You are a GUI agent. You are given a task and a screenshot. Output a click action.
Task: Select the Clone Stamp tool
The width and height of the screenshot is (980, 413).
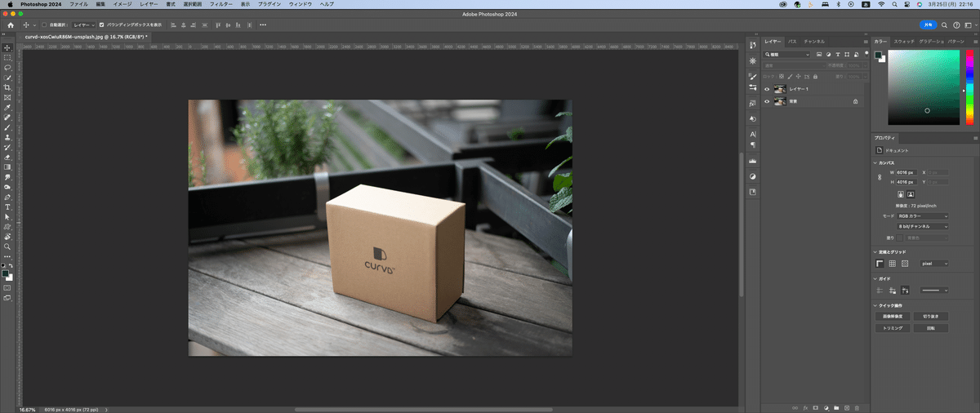[7, 137]
